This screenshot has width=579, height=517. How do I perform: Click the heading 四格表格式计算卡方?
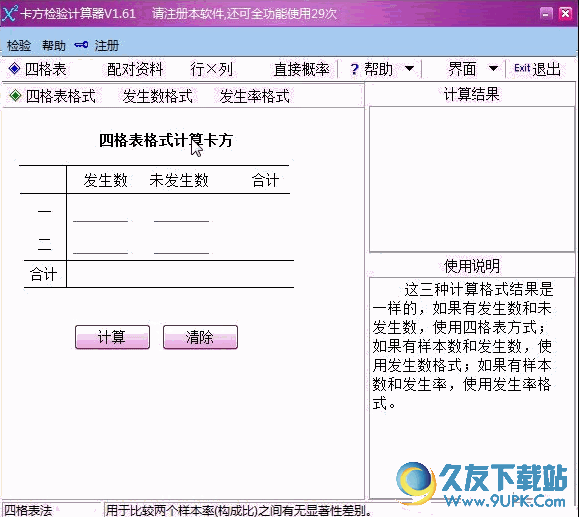[166, 140]
